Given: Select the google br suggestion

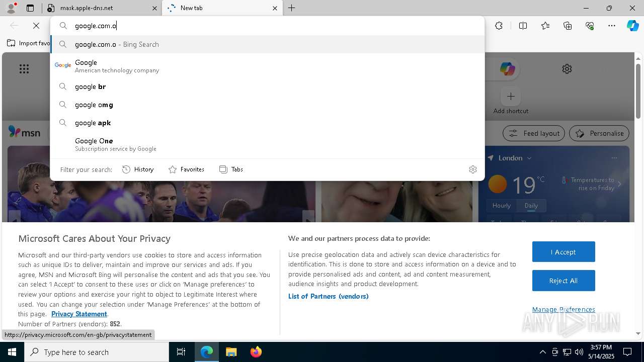Looking at the screenshot, I should pyautogui.click(x=267, y=86).
